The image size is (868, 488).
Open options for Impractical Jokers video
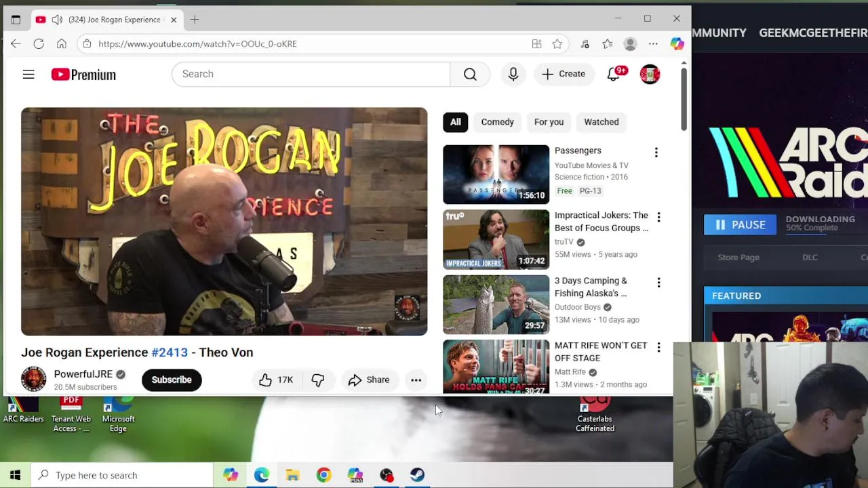tap(658, 217)
